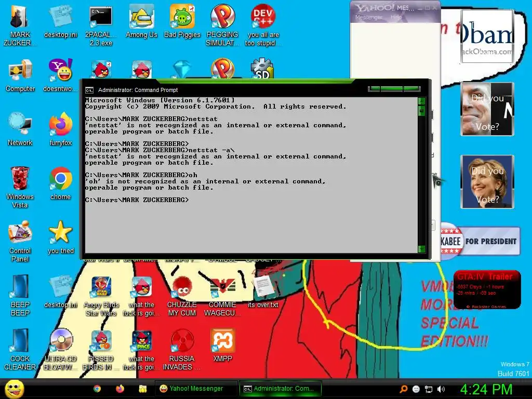Open the Control Panel desktop icon
This screenshot has height=399, width=532.
pos(20,241)
